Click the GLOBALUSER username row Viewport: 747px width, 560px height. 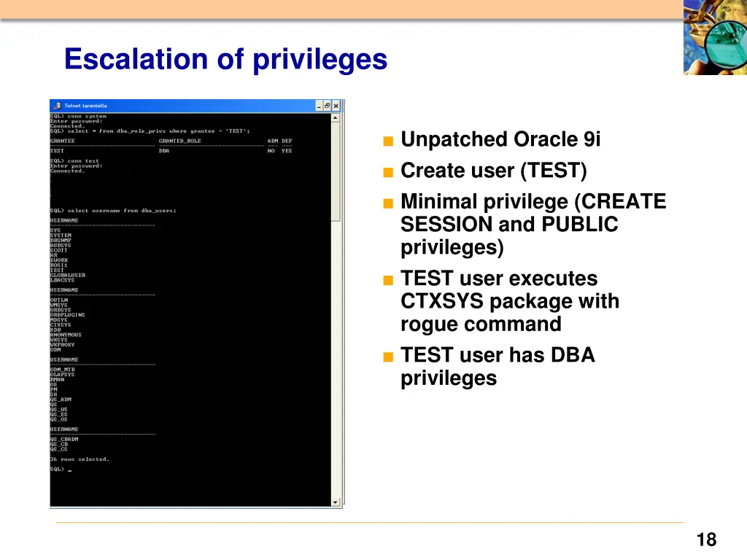(68, 275)
